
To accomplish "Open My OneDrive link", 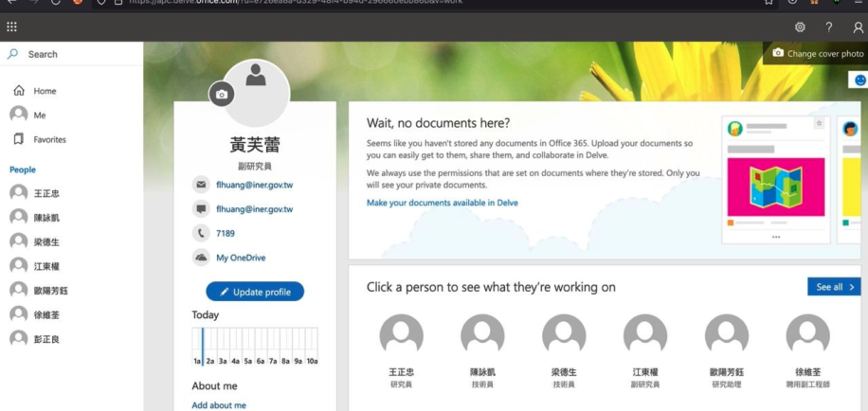I will click(x=241, y=258).
